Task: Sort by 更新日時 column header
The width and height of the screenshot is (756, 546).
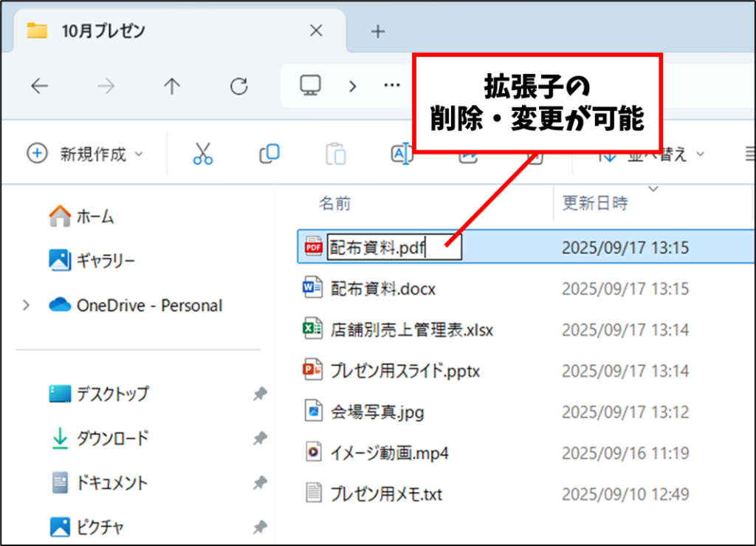Action: [x=595, y=203]
